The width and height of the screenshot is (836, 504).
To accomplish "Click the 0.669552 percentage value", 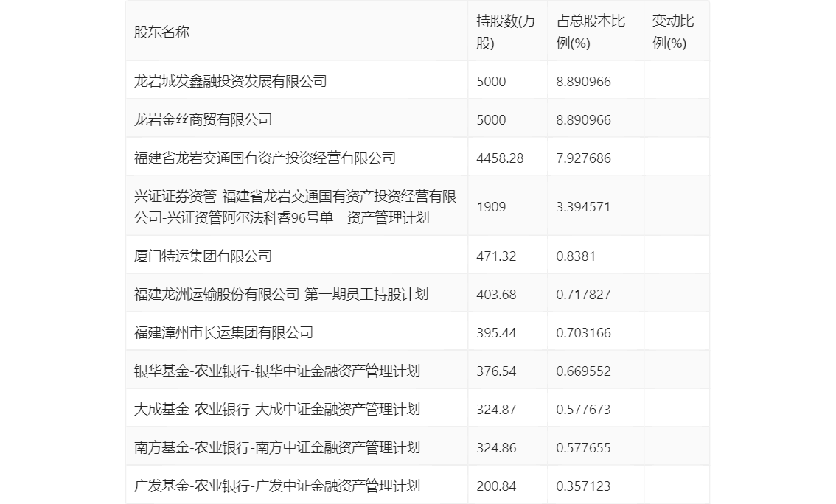I will coord(583,371).
